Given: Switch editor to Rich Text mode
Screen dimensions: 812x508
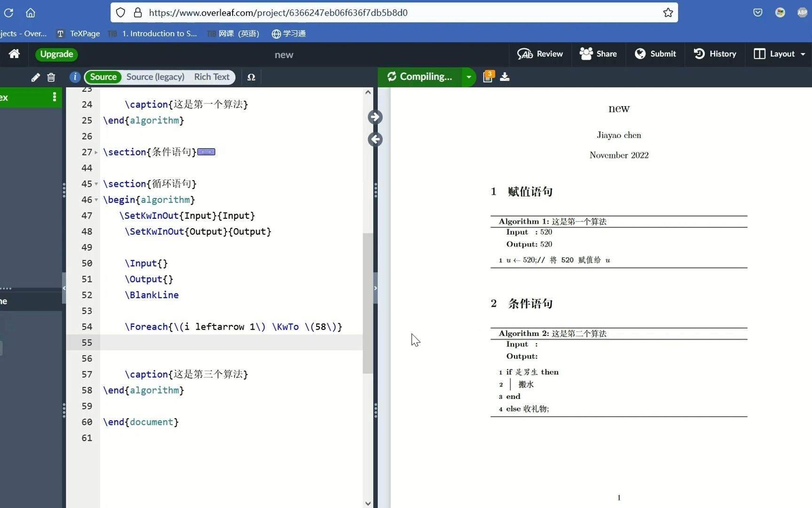Looking at the screenshot, I should (x=211, y=77).
